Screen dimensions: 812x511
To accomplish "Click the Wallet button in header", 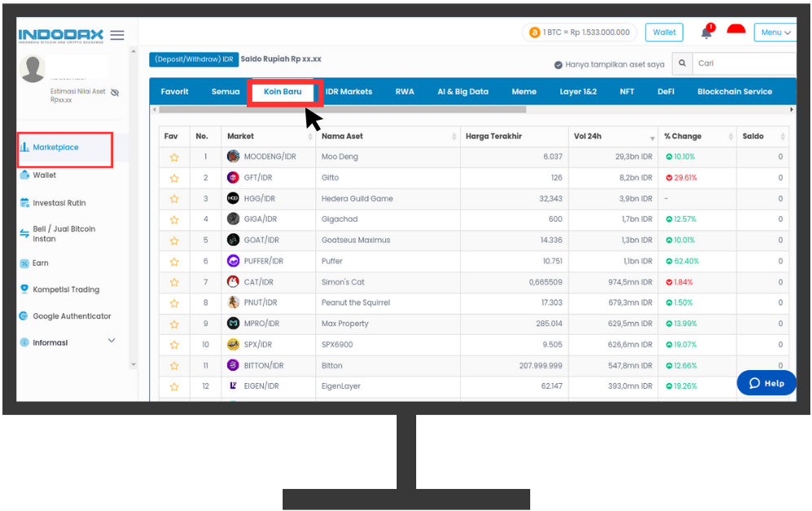I will 664,32.
